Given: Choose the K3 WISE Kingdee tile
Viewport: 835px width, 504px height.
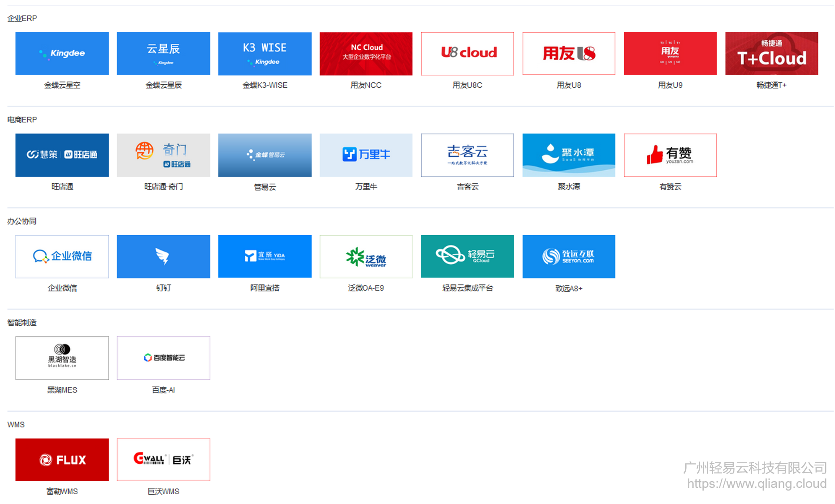Looking at the screenshot, I should click(x=265, y=53).
